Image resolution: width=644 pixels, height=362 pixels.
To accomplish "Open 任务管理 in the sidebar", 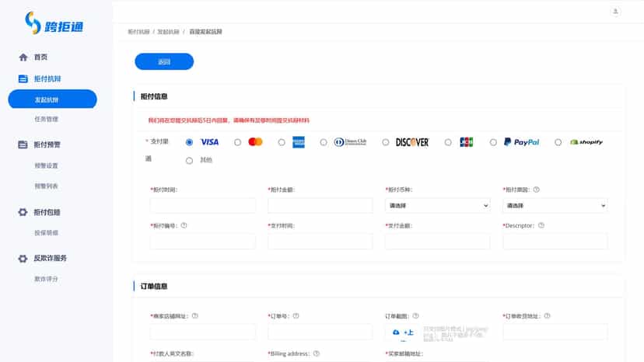I will (47, 119).
